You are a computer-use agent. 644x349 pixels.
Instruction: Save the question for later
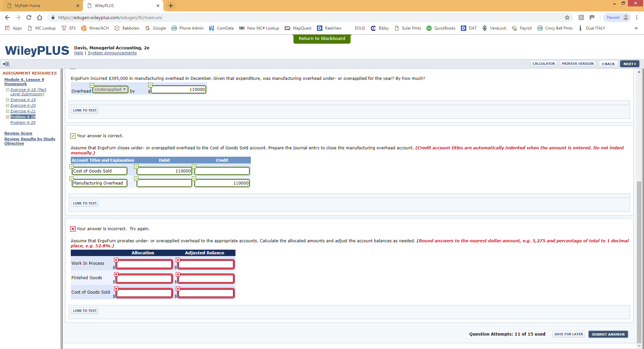569,334
